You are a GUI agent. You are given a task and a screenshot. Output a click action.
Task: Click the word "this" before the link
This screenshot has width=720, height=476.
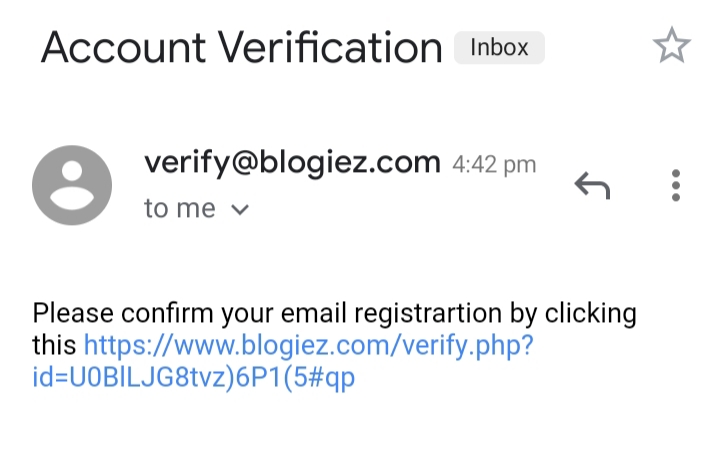coord(54,345)
